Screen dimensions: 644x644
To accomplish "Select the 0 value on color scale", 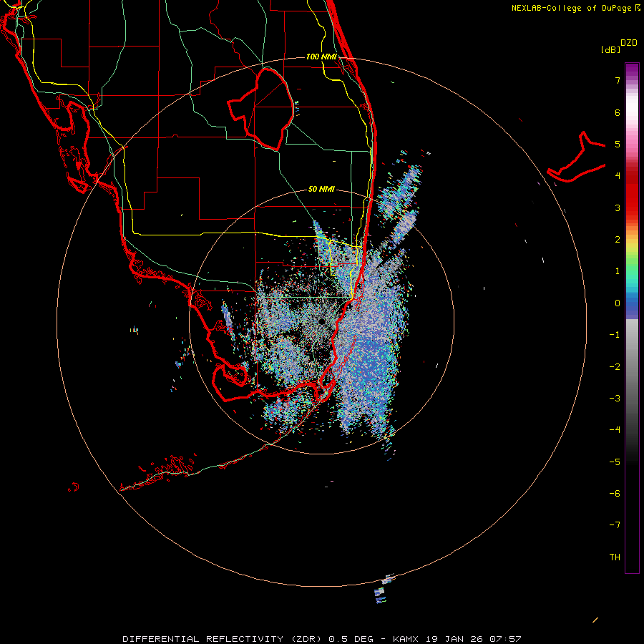I will [x=618, y=303].
